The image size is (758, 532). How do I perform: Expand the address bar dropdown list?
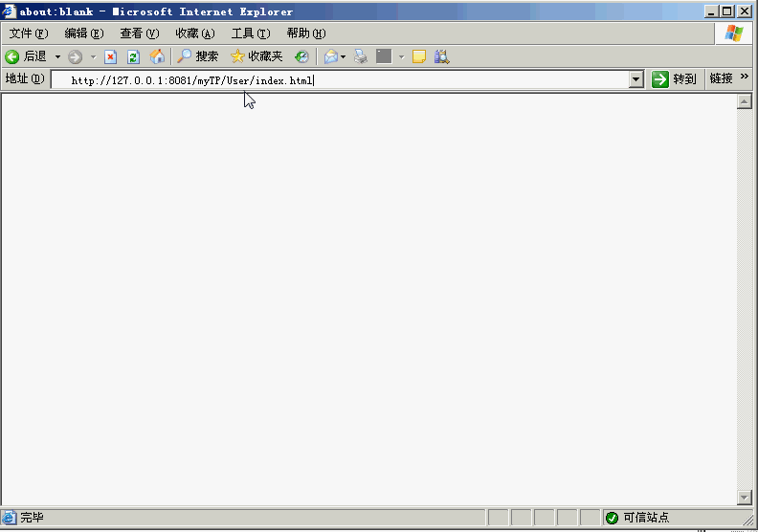coord(636,79)
